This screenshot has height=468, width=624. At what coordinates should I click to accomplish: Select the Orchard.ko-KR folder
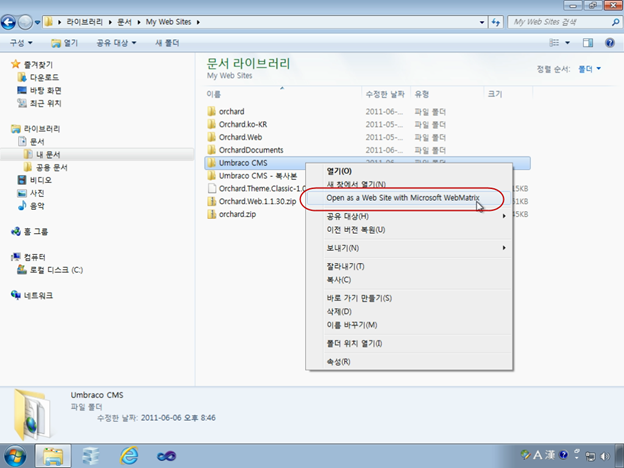243,124
